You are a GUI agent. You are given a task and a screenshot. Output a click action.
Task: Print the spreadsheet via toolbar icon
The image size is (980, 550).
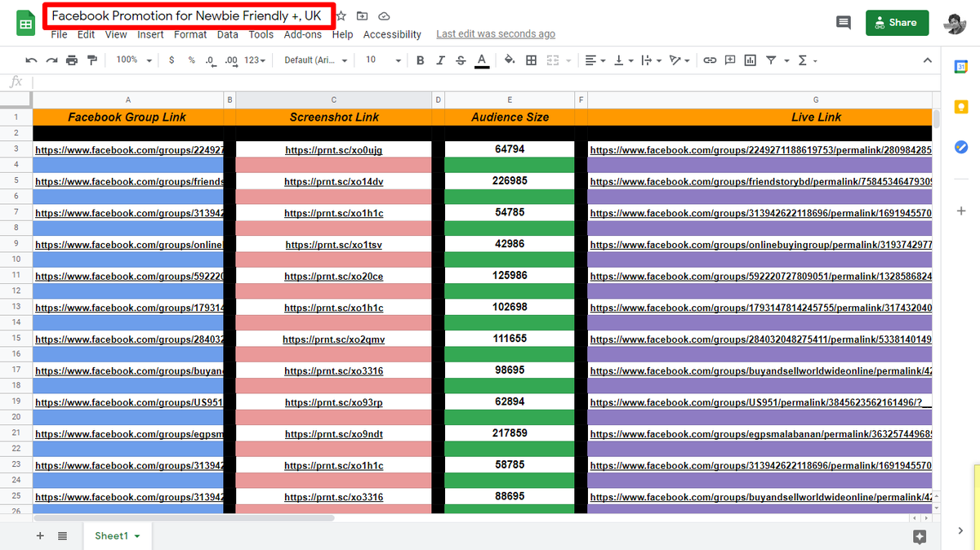pos(72,60)
